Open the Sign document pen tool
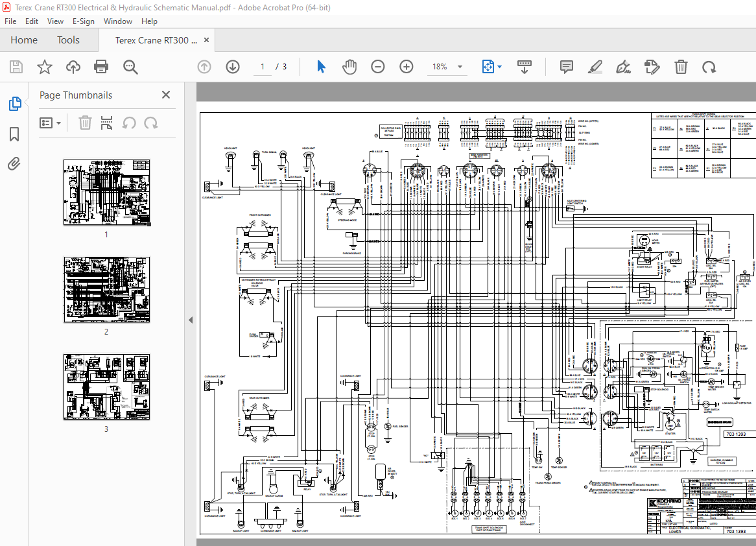756x546 pixels. (x=624, y=67)
